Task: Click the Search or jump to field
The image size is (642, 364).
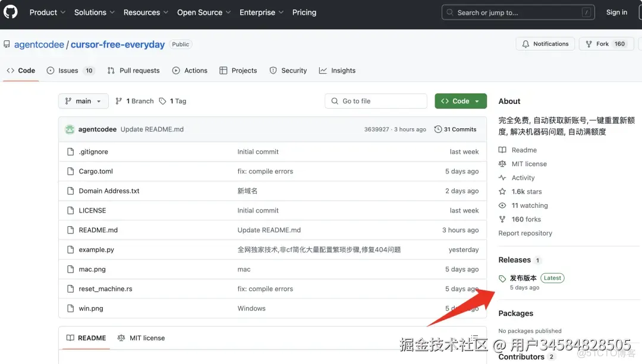Action: (x=517, y=11)
